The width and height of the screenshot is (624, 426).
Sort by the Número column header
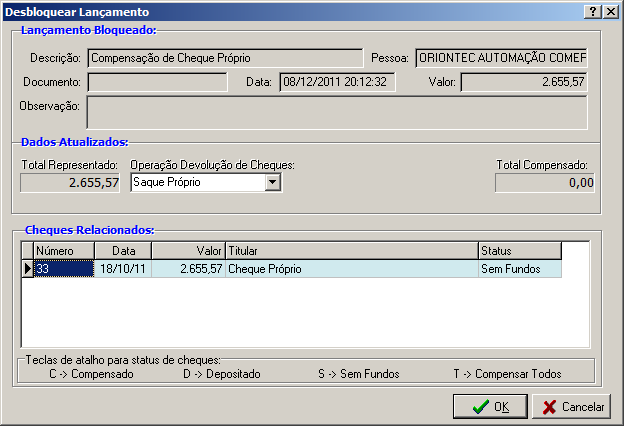click(64, 251)
